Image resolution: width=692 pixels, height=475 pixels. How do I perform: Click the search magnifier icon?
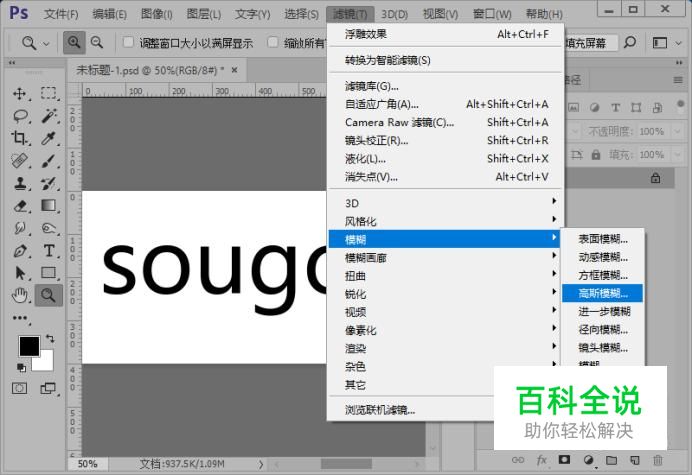pyautogui.click(x=630, y=43)
